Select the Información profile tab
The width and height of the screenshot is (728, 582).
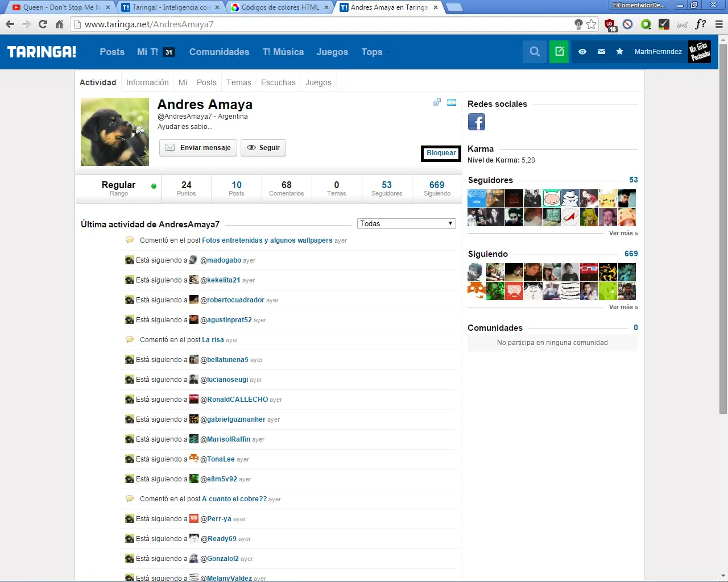147,82
